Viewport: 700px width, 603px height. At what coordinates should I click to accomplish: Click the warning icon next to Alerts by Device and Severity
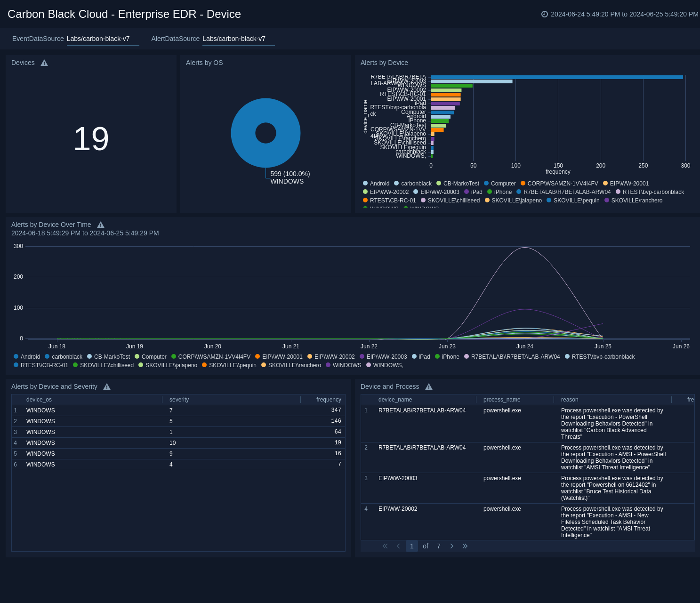point(106,386)
